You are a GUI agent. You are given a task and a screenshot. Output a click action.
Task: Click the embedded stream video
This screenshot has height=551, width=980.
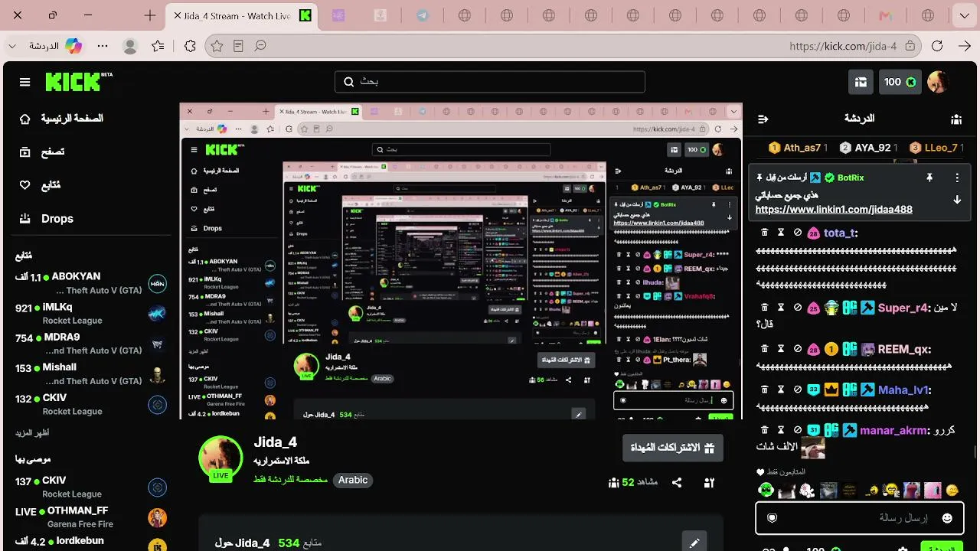click(461, 261)
